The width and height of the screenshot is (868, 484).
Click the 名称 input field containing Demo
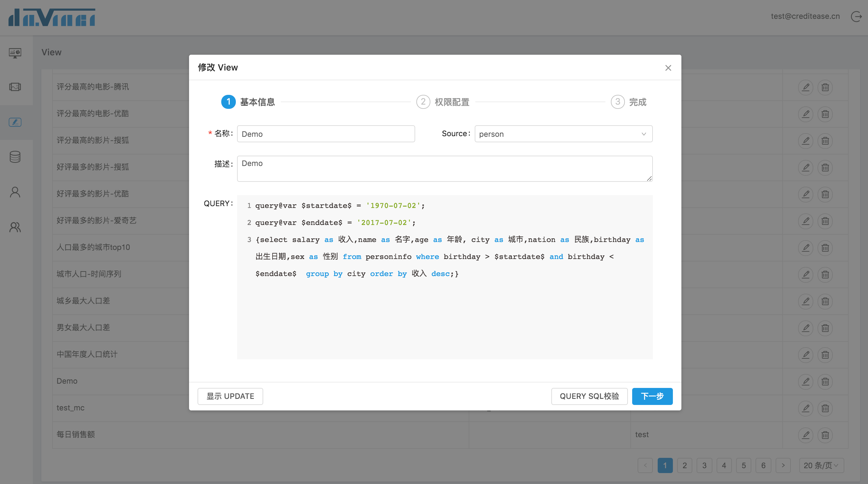click(326, 134)
